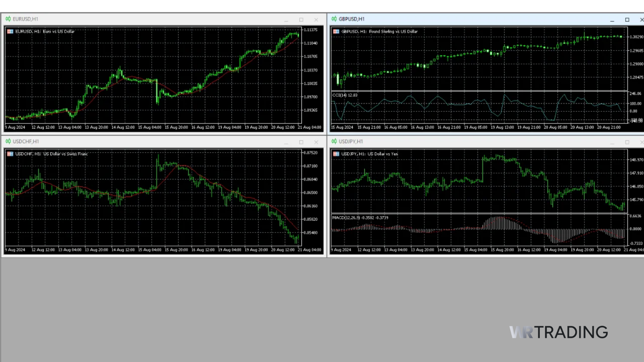Maximize the USDJPY,H1 chart window
Image resolution: width=644 pixels, height=362 pixels.
pyautogui.click(x=627, y=142)
